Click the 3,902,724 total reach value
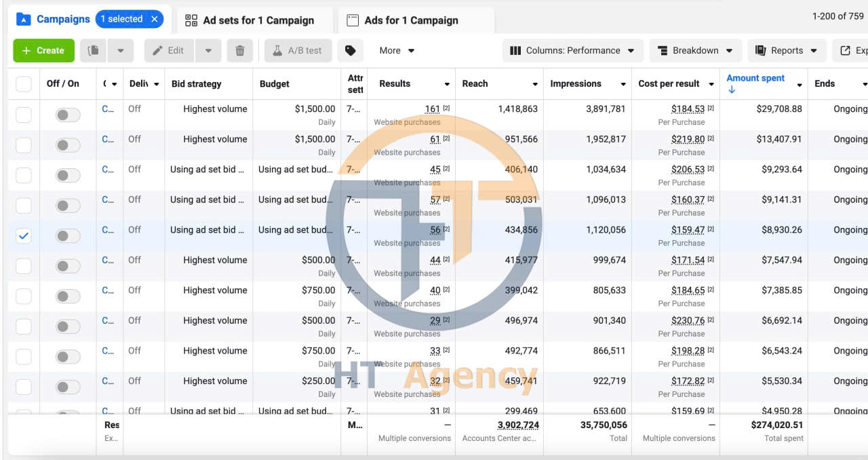 pos(518,425)
